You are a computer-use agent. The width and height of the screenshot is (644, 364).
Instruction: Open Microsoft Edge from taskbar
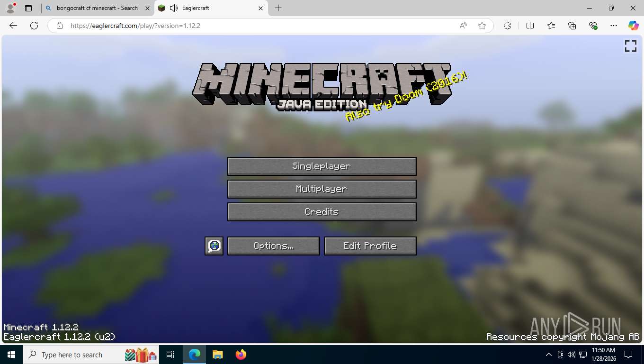click(195, 355)
